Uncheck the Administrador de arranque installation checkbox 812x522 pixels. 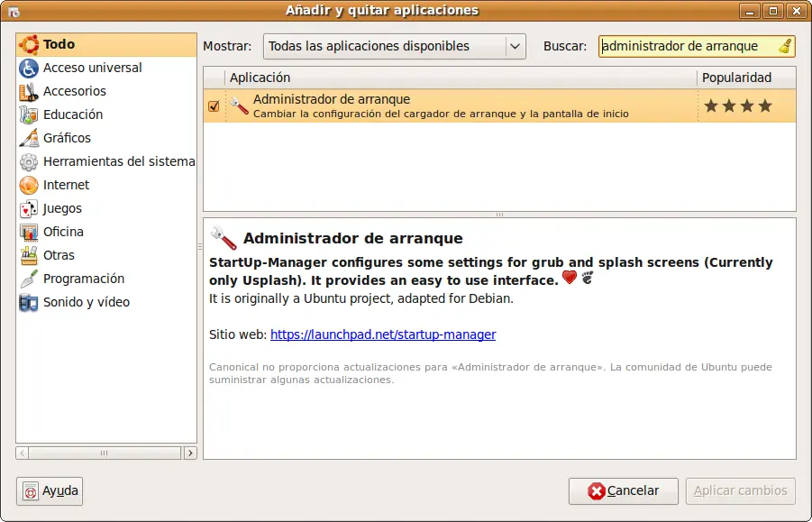click(x=213, y=105)
